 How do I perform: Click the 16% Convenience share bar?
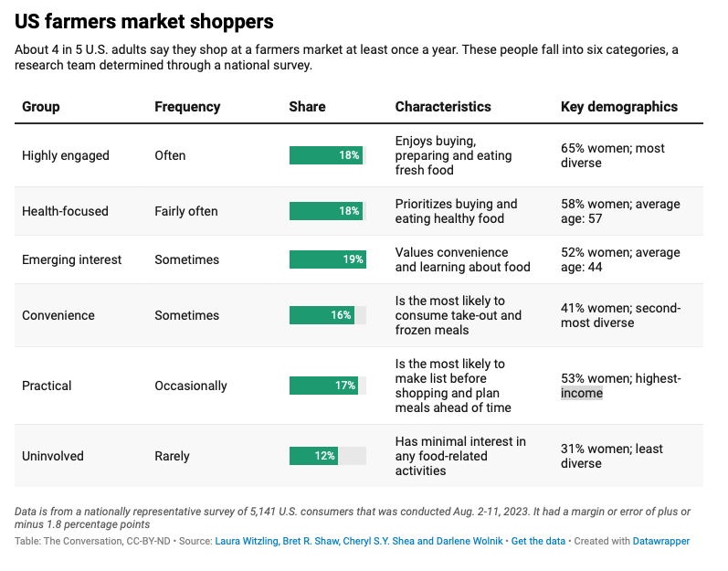322,315
